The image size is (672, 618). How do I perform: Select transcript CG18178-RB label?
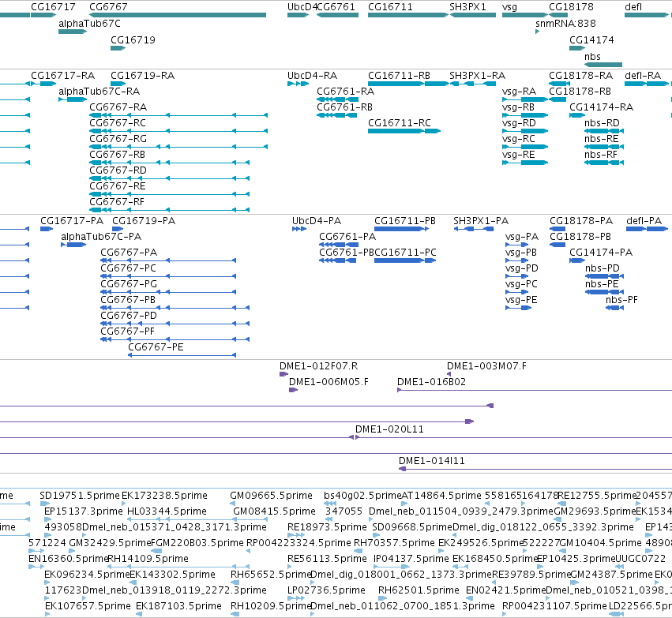pos(580,92)
